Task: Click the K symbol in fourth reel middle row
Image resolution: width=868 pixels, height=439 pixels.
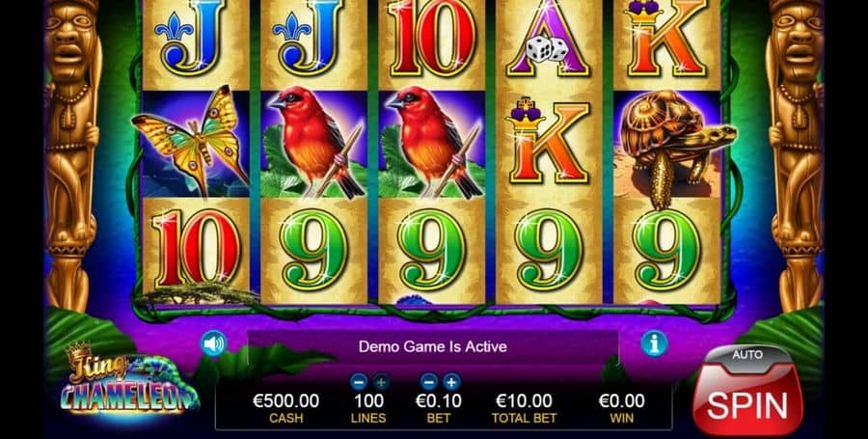Action: pyautogui.click(x=548, y=141)
